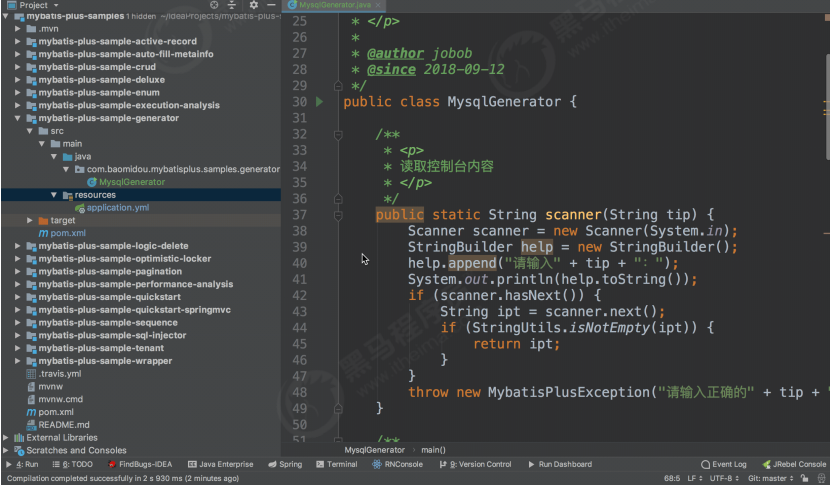
Task: Click the @since Javadoc tag
Action: (391, 69)
